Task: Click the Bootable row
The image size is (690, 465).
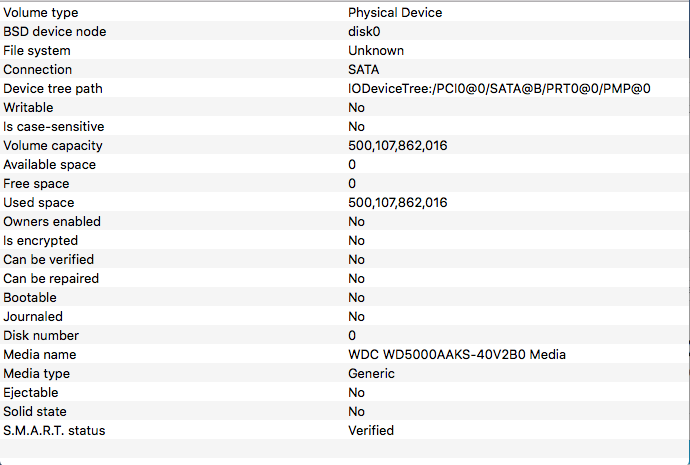Action: pyautogui.click(x=344, y=297)
